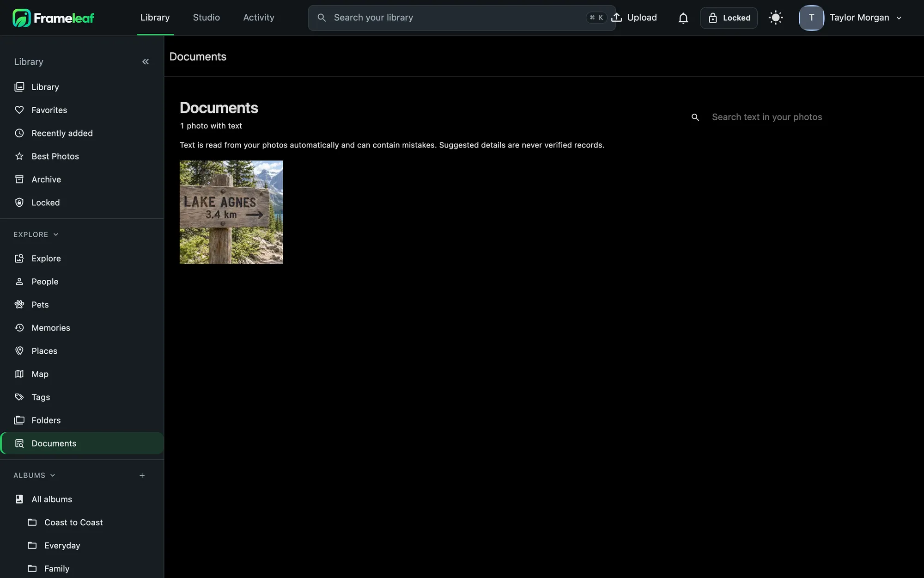Image resolution: width=924 pixels, height=578 pixels.
Task: Open Best Photos star icon
Action: pos(19,156)
